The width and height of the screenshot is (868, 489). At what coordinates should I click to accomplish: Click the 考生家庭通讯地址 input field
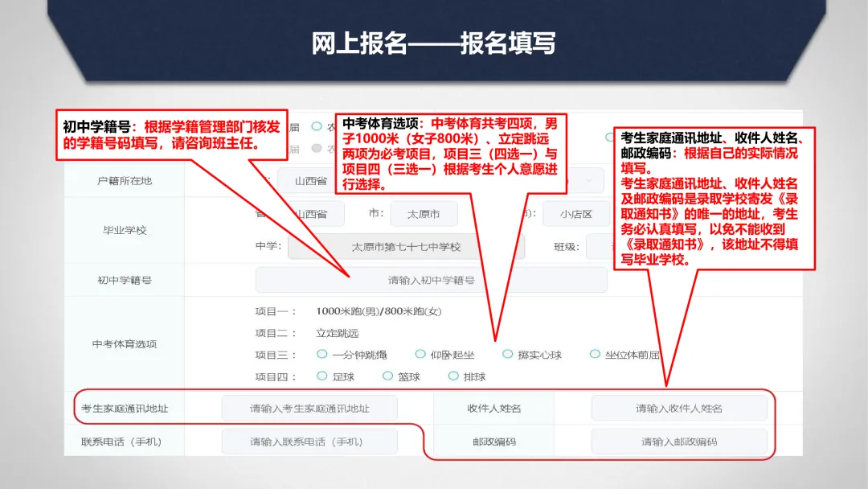click(309, 408)
